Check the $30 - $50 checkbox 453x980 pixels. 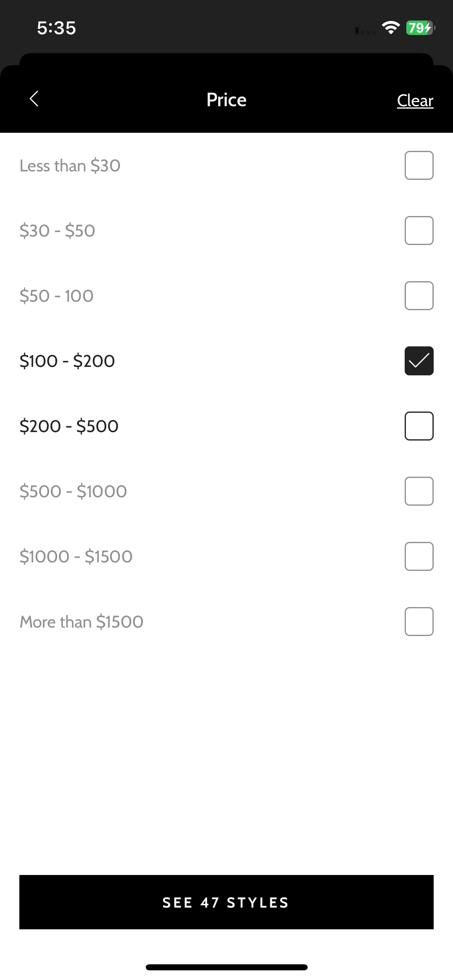click(x=419, y=231)
